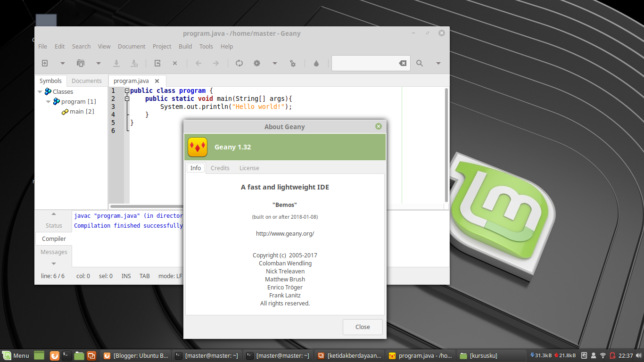Click the magnifier search icon in the toolbar
Image resolution: width=644 pixels, height=362 pixels.
(x=420, y=63)
